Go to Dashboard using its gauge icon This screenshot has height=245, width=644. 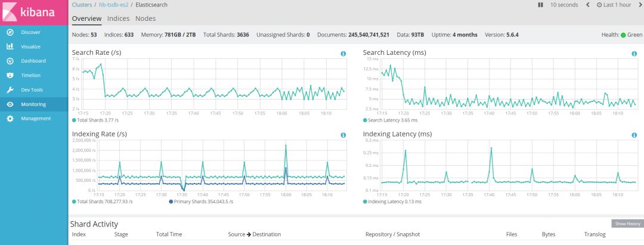tap(10, 61)
